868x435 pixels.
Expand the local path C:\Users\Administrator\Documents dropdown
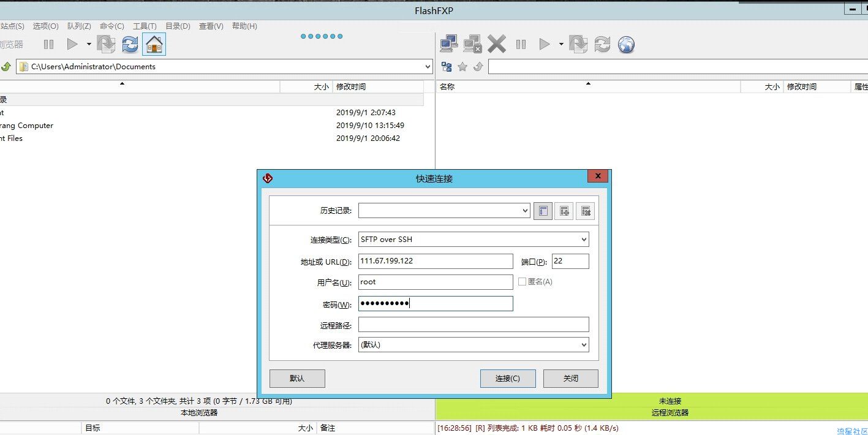(428, 67)
